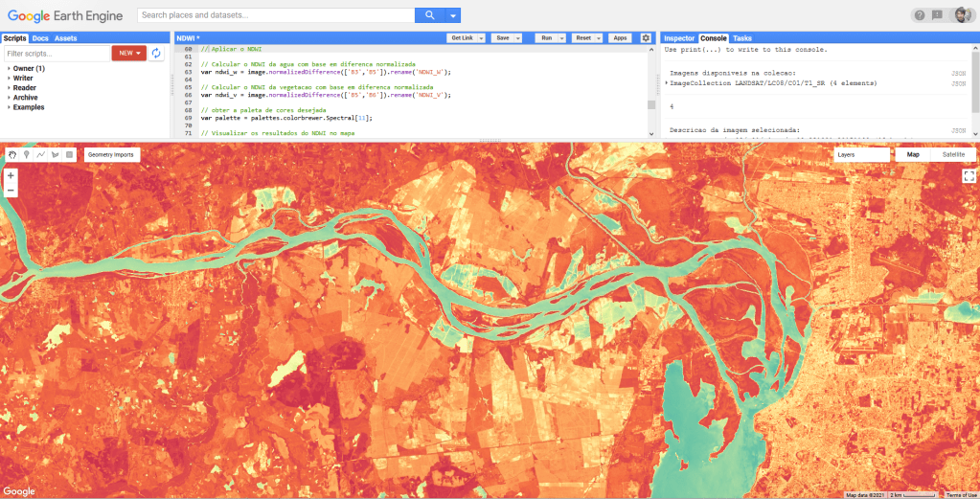Choose the draw line tool
The image size is (980, 499).
coord(40,154)
